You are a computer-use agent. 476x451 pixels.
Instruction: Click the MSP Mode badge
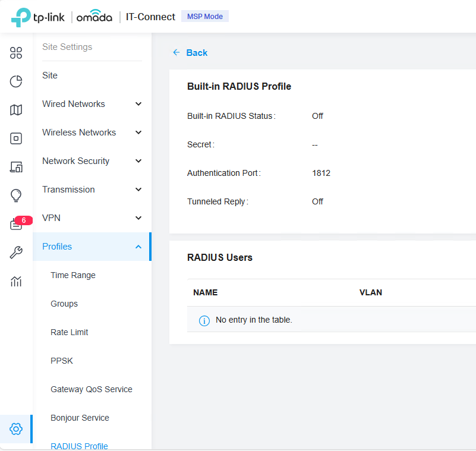[205, 17]
